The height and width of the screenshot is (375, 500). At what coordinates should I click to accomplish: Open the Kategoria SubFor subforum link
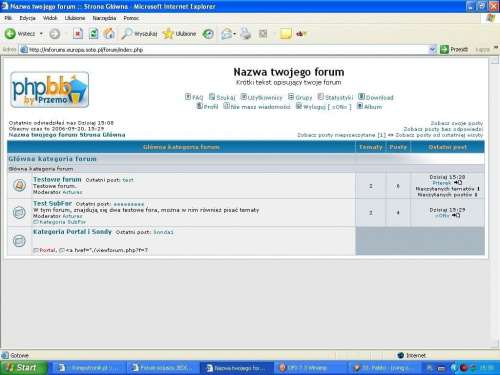pos(63,222)
